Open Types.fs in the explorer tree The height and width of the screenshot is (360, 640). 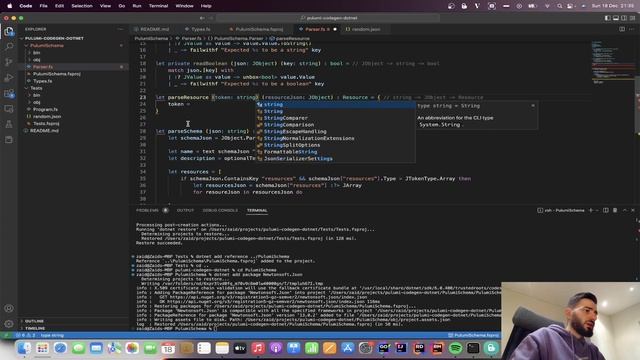click(42, 81)
